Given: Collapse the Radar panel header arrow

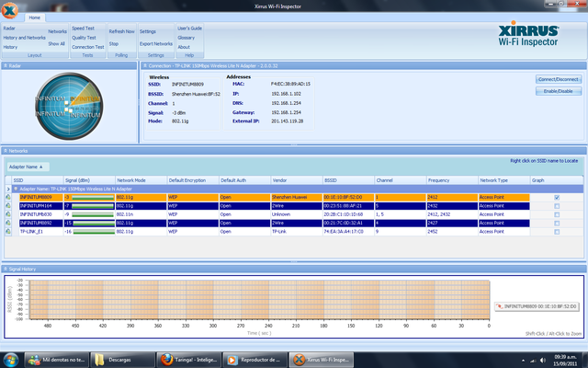Looking at the screenshot, I should tap(6, 65).
